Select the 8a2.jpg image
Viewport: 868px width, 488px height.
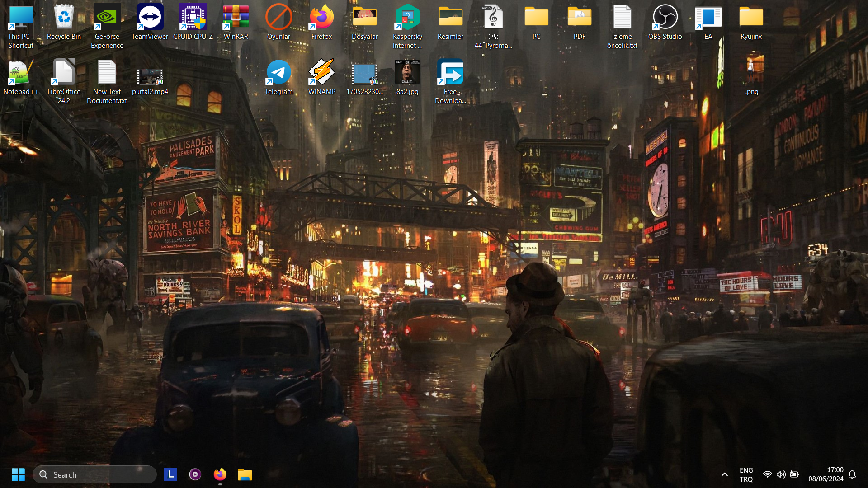407,78
